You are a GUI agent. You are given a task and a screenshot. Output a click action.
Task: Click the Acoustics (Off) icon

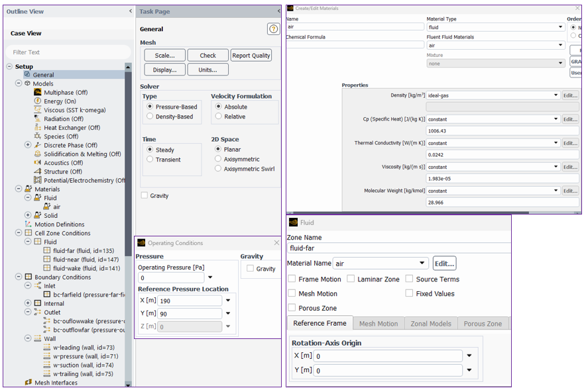(x=38, y=162)
